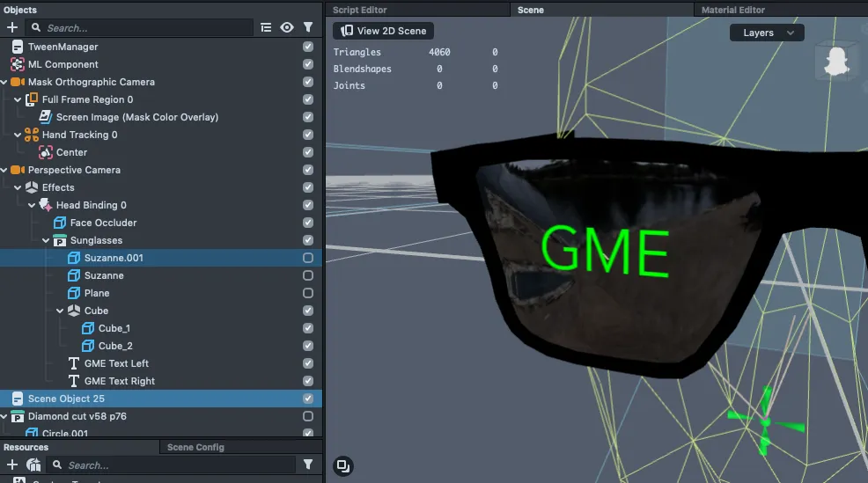Collapse the Full Frame Region 0 node

[18, 99]
